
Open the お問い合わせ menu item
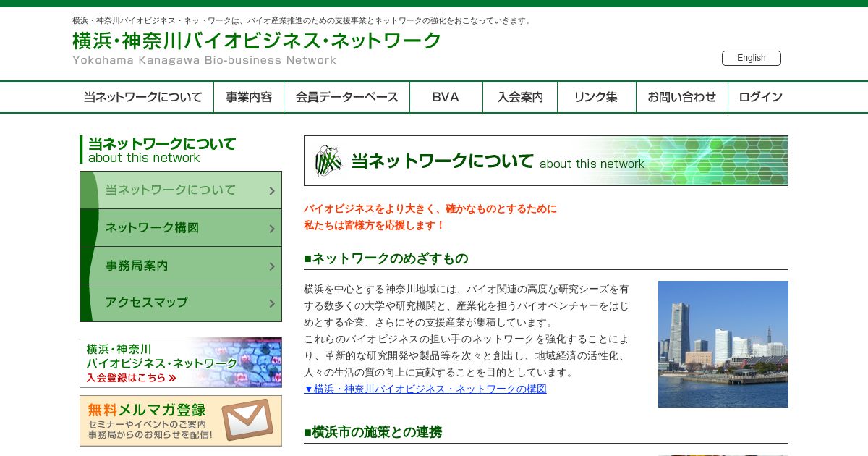pos(681,97)
